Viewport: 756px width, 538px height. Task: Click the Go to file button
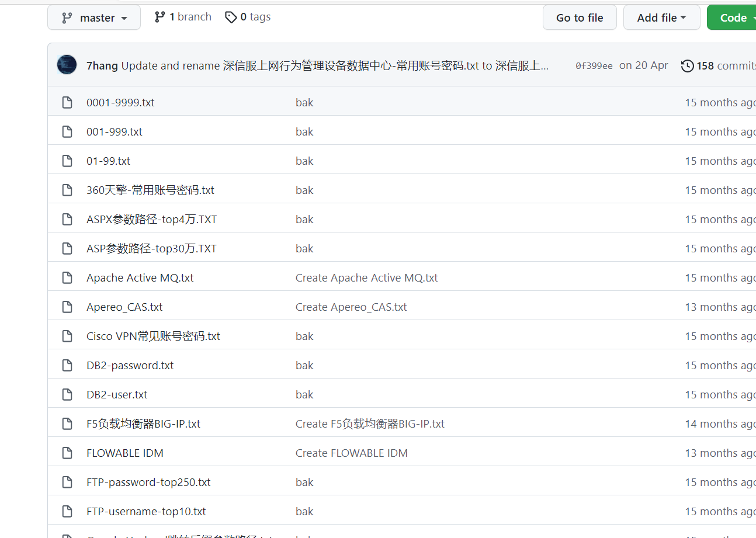pyautogui.click(x=580, y=18)
